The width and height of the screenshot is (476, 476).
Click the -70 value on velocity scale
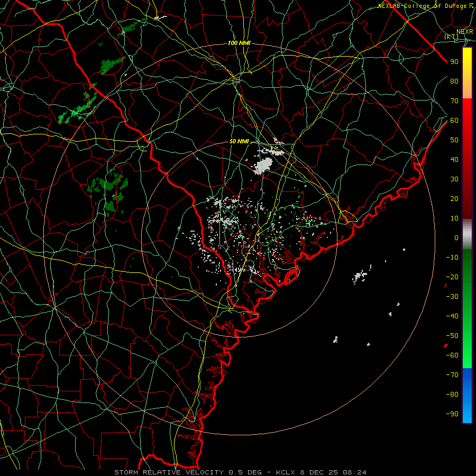tap(452, 375)
